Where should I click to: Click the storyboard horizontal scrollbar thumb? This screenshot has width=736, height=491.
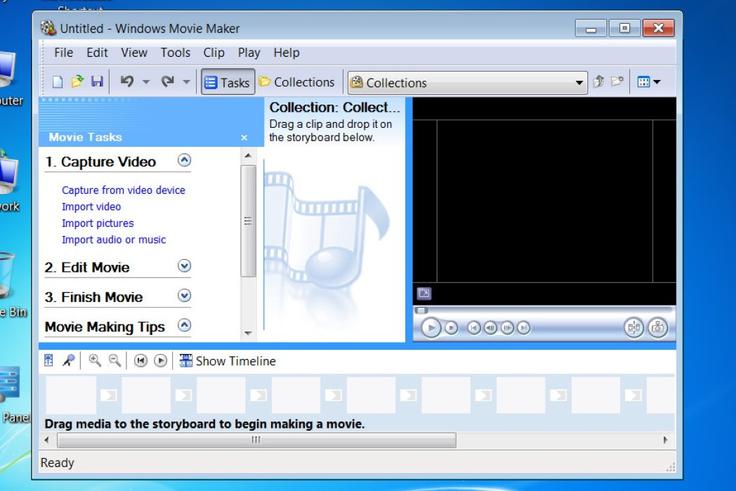coord(256,440)
